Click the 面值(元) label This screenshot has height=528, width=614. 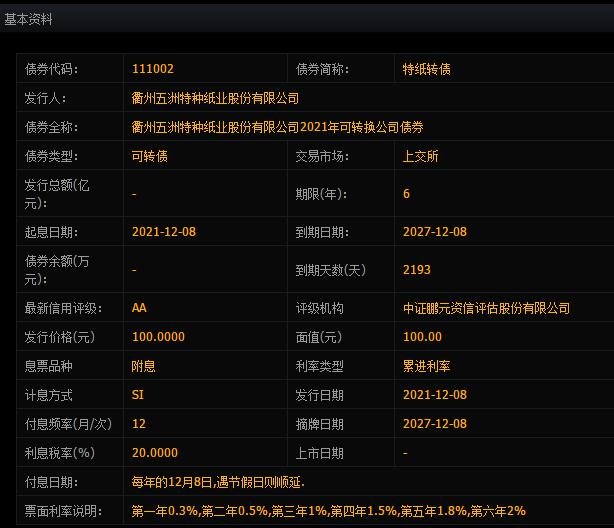[x=319, y=337]
